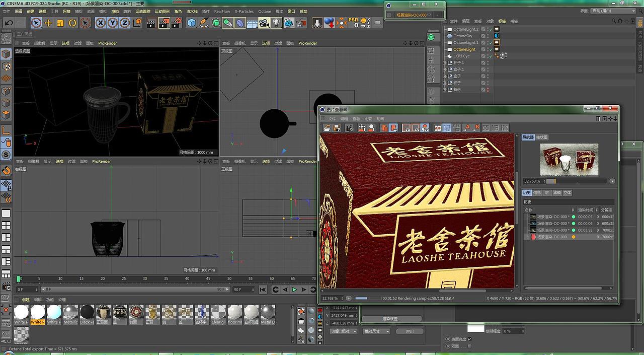Activate the Move tool

pyautogui.click(x=48, y=23)
